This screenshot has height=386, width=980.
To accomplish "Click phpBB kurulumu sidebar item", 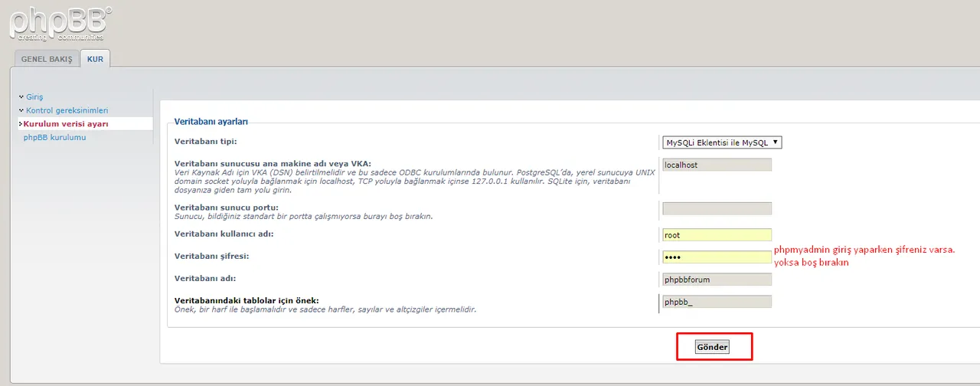I will point(54,137).
